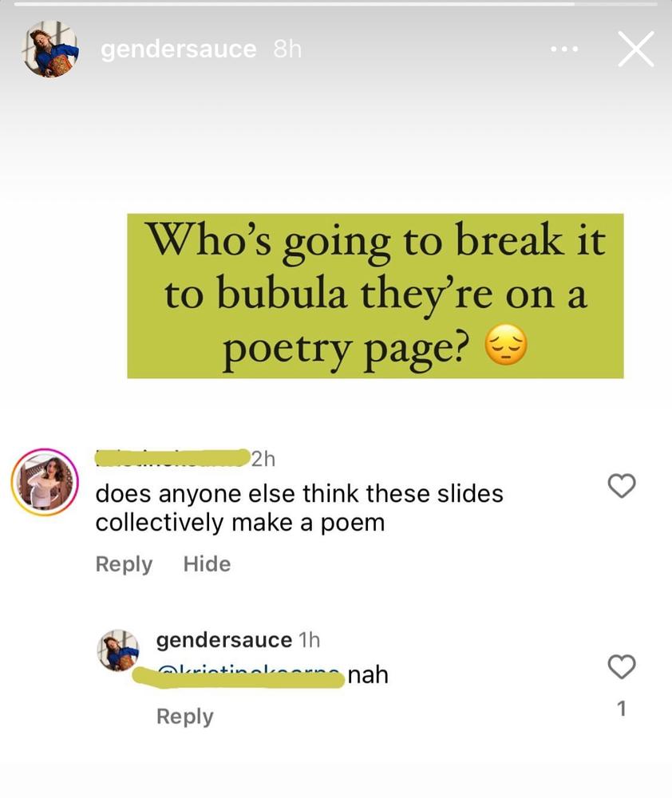Open the three-dots more options menu
672x798 pixels.
(x=564, y=49)
